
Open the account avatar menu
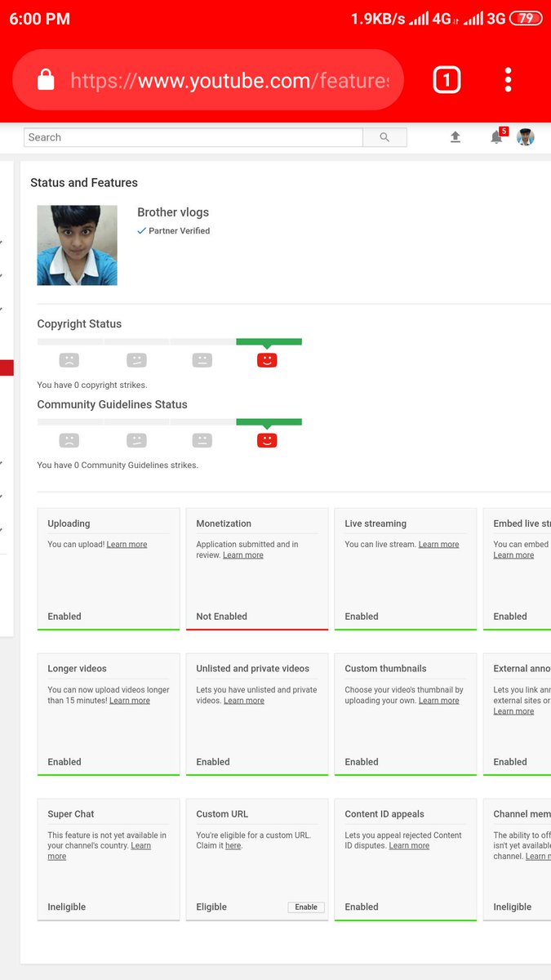(x=526, y=137)
